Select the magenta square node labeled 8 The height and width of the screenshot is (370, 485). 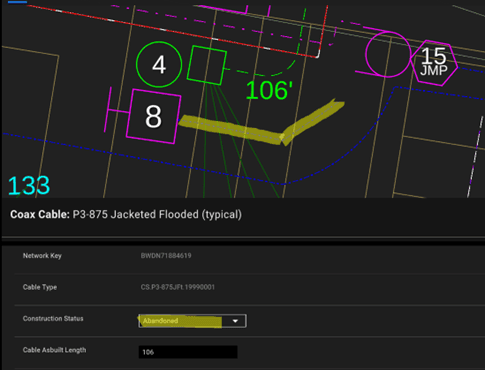[x=154, y=117]
